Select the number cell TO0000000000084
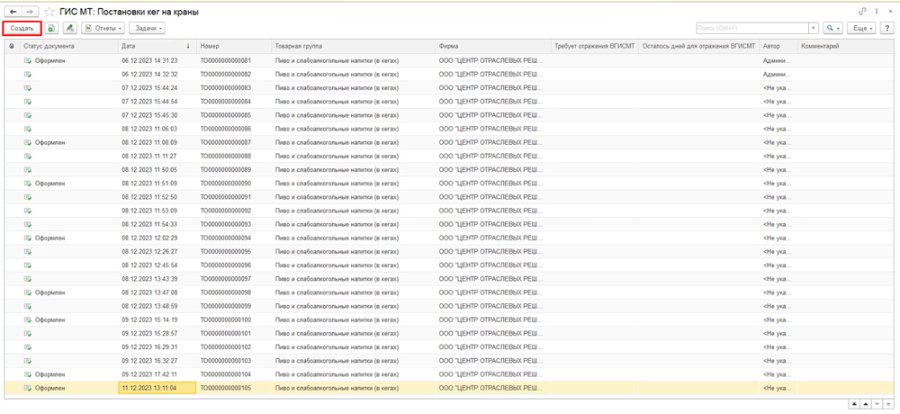The height and width of the screenshot is (414, 900). [x=226, y=102]
